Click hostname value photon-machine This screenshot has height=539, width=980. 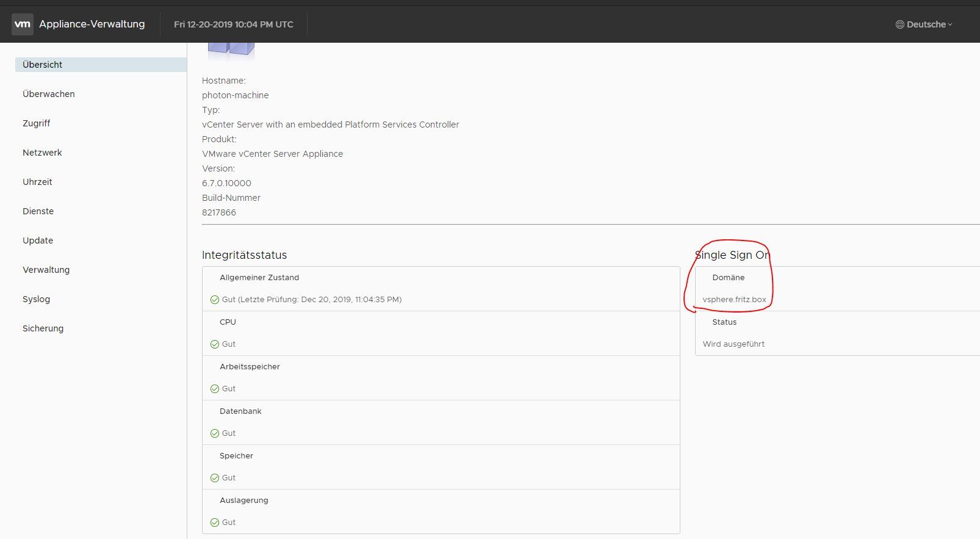click(x=236, y=95)
